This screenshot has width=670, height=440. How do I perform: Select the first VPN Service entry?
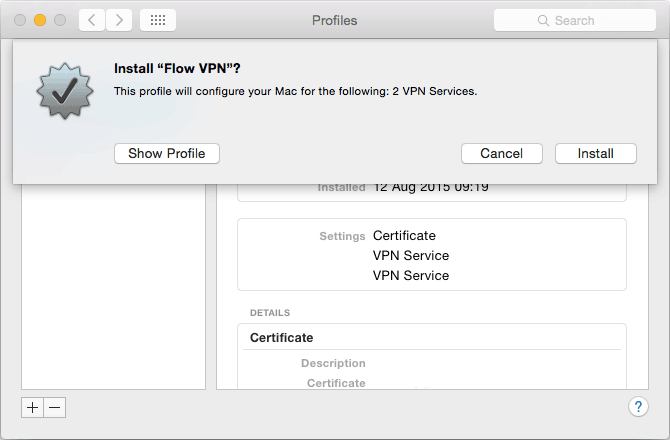[411, 255]
